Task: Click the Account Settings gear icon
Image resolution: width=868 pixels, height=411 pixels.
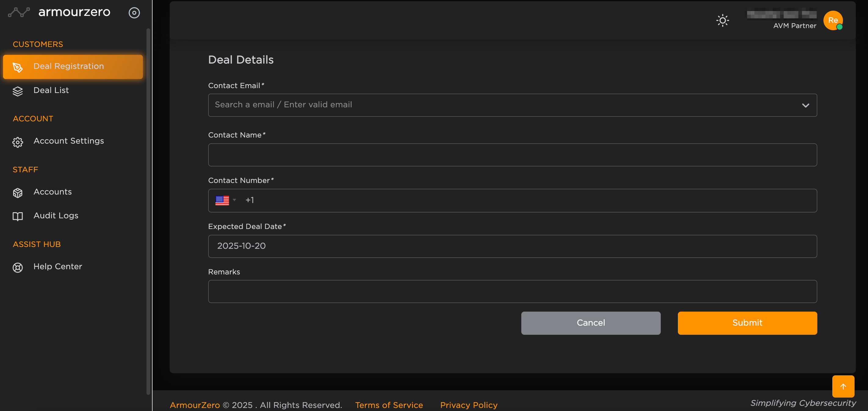Action: [17, 142]
